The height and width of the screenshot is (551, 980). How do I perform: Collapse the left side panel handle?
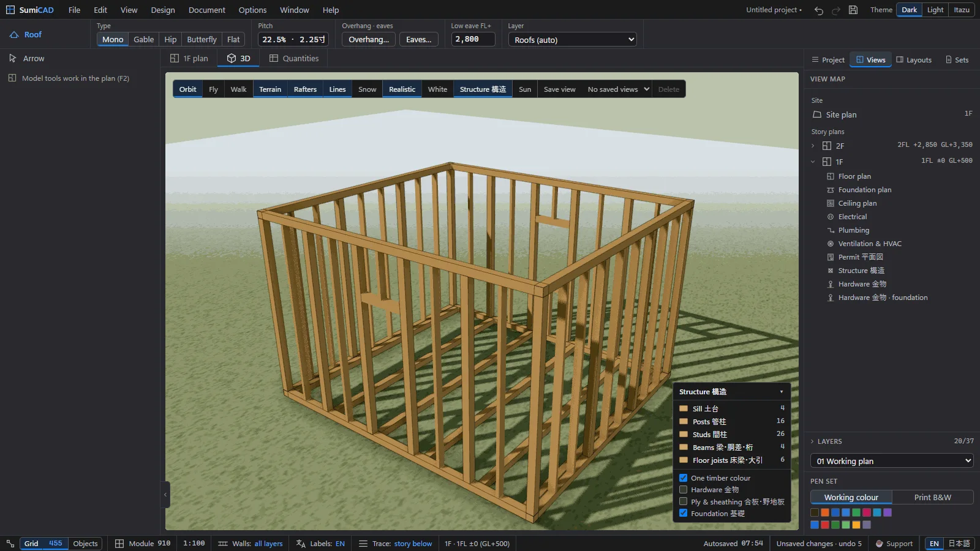[165, 495]
